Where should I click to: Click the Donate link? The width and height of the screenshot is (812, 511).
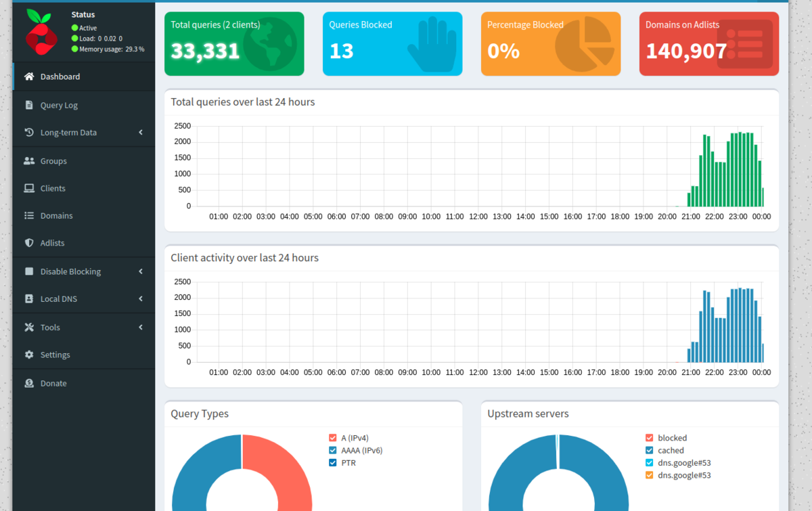84,383
